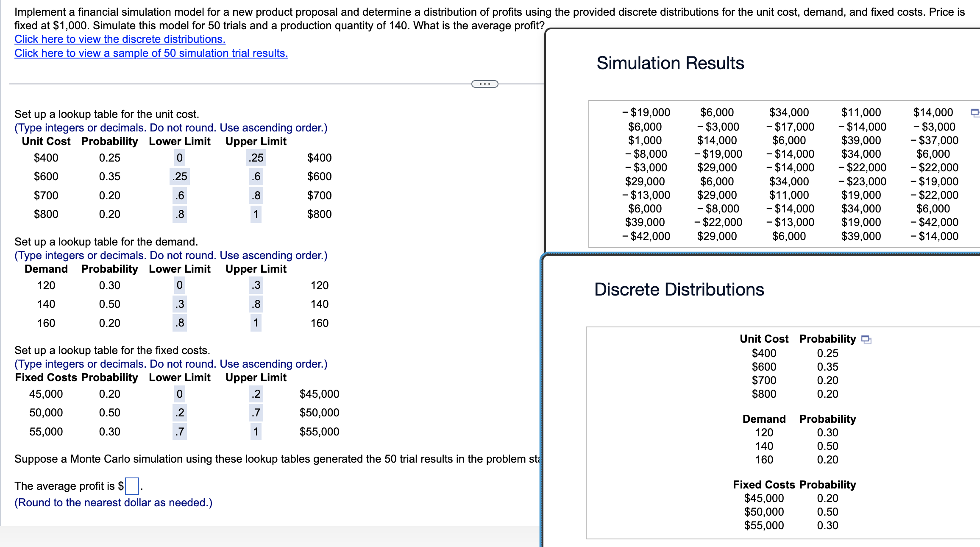Select the .6 lower limit cell for $700 unit cost

(179, 195)
